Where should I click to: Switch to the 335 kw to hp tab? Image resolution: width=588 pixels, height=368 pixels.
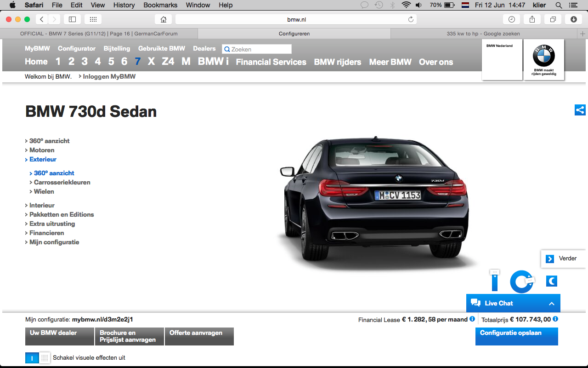click(483, 34)
